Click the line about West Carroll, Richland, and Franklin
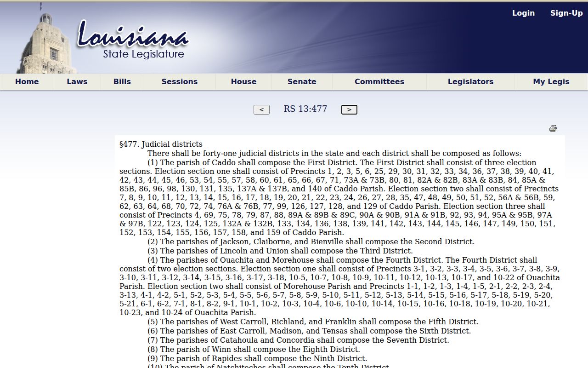 [x=313, y=322]
